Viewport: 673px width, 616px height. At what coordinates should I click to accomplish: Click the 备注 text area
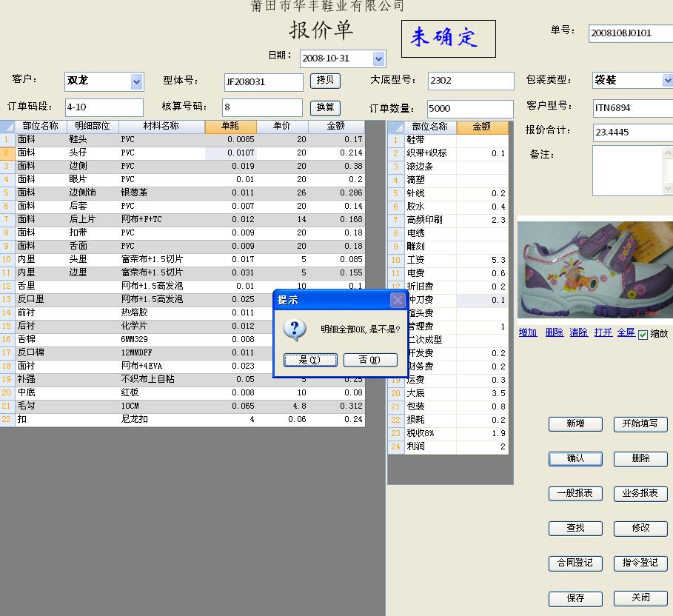pos(631,170)
